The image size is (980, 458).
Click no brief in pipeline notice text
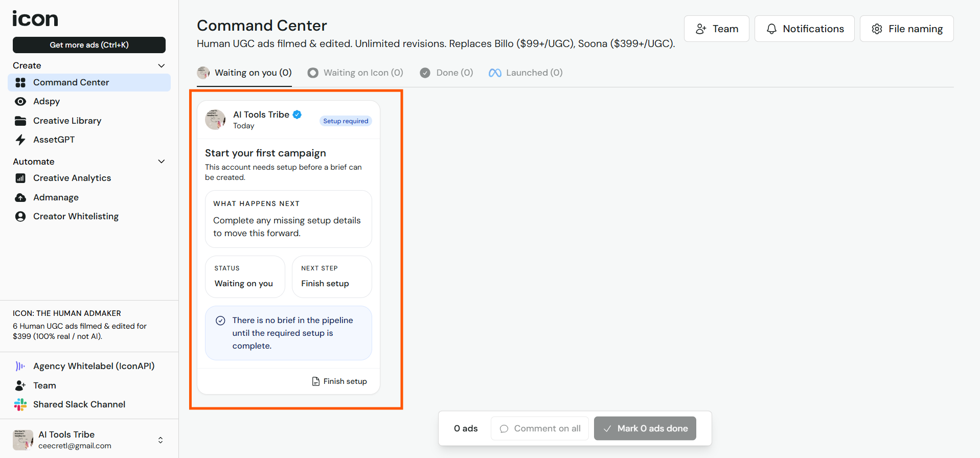(x=293, y=333)
